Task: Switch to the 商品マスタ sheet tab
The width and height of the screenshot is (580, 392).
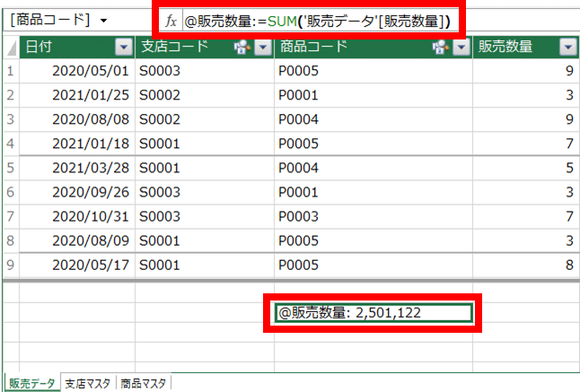Action: pos(143,384)
